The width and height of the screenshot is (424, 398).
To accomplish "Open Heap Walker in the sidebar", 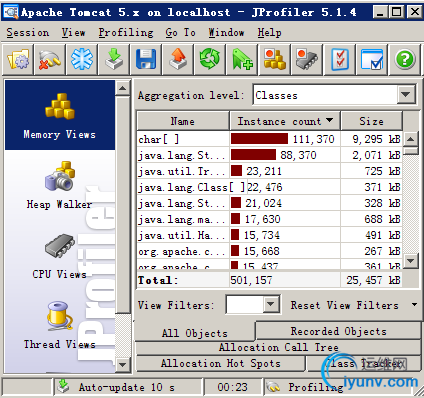I will coord(60,185).
